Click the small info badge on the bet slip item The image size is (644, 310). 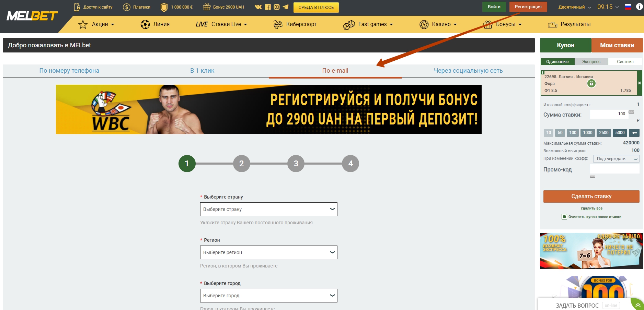(543, 72)
